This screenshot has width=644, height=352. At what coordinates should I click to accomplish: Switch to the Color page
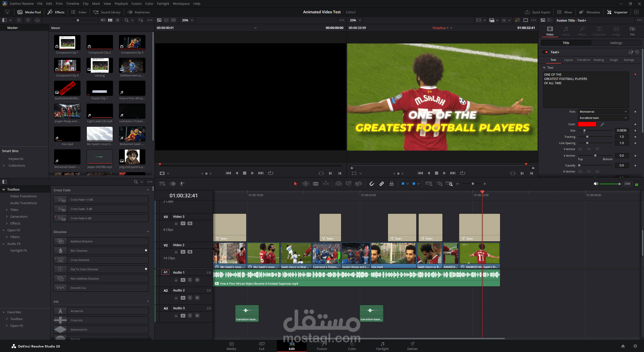352,346
